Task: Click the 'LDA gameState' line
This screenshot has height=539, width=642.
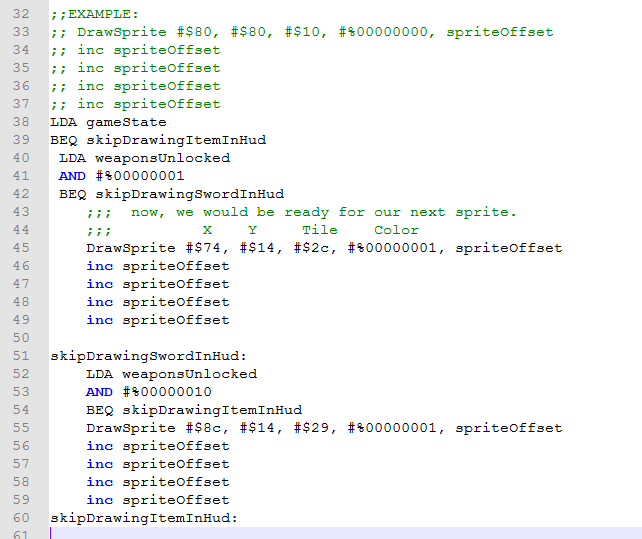Action: coord(108,122)
